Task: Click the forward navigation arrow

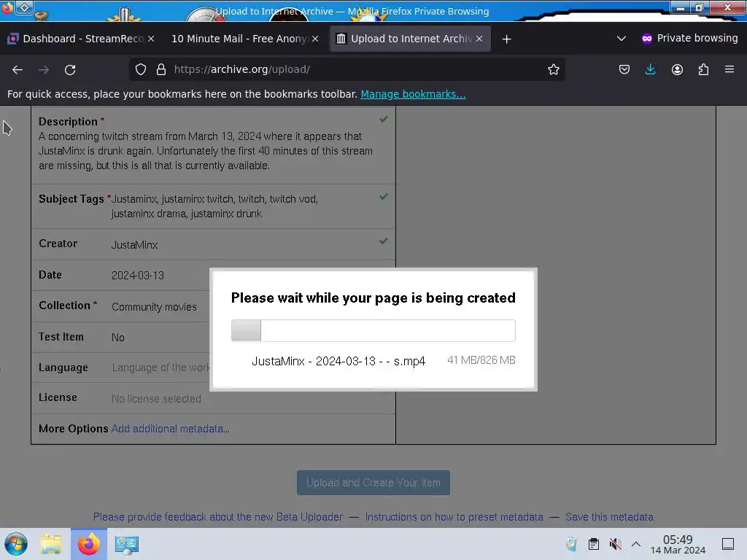Action: tap(44, 69)
